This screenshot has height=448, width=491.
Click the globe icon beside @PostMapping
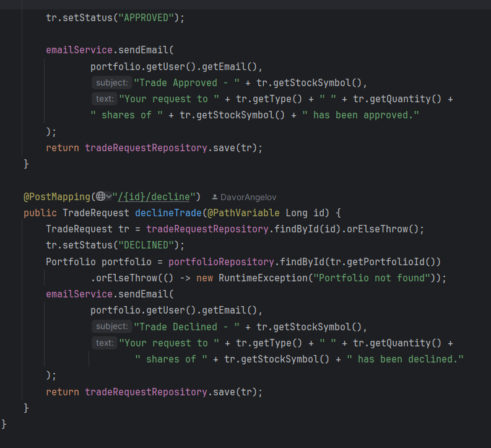101,197
